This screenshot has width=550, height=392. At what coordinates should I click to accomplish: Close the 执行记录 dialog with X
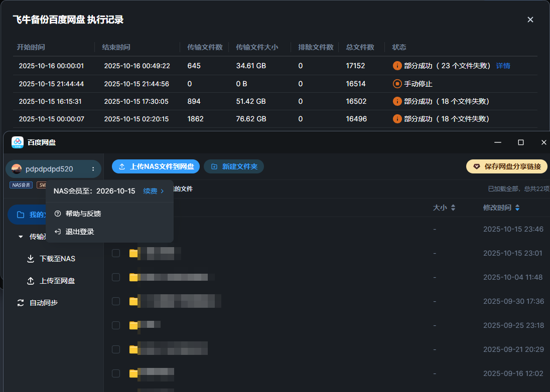[530, 20]
